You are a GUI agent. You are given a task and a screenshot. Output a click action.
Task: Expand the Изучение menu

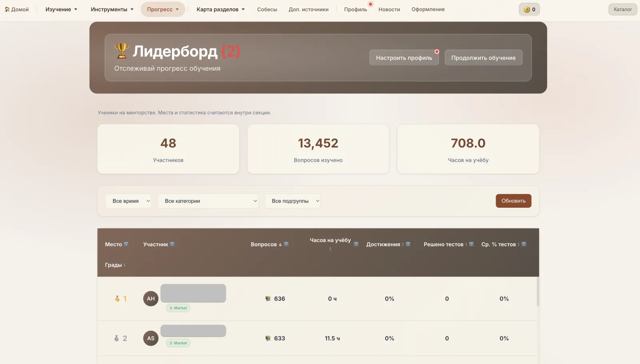click(x=61, y=9)
